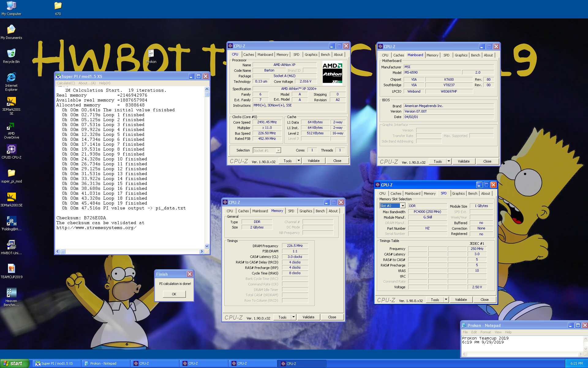The image size is (588, 368).
Task: Open About menu in Super PI
Action: pos(87,83)
